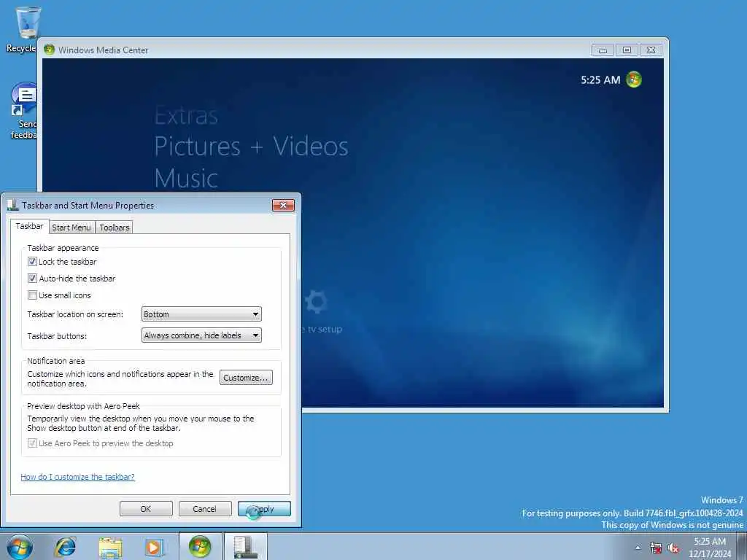This screenshot has height=560, width=747.
Task: Select the tv setup gear icon
Action: point(316,301)
